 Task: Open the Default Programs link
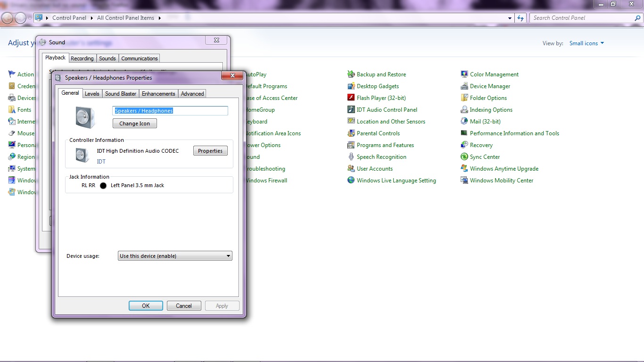point(266,86)
